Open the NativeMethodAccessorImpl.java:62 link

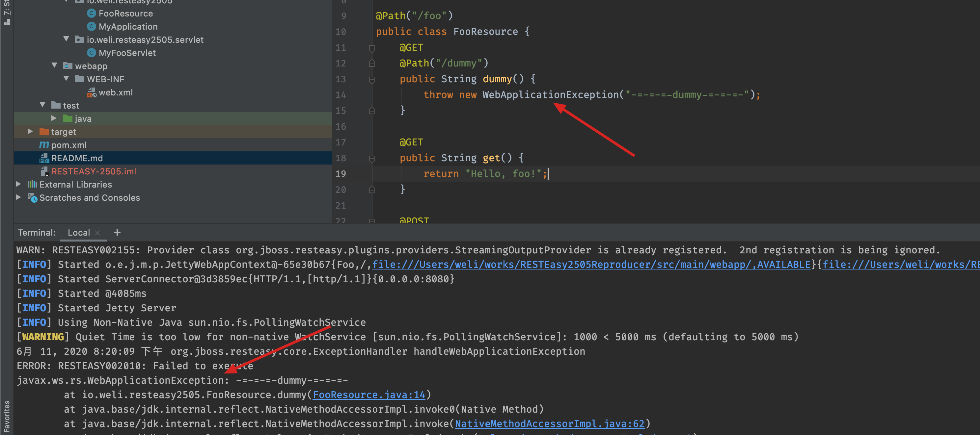coord(549,423)
